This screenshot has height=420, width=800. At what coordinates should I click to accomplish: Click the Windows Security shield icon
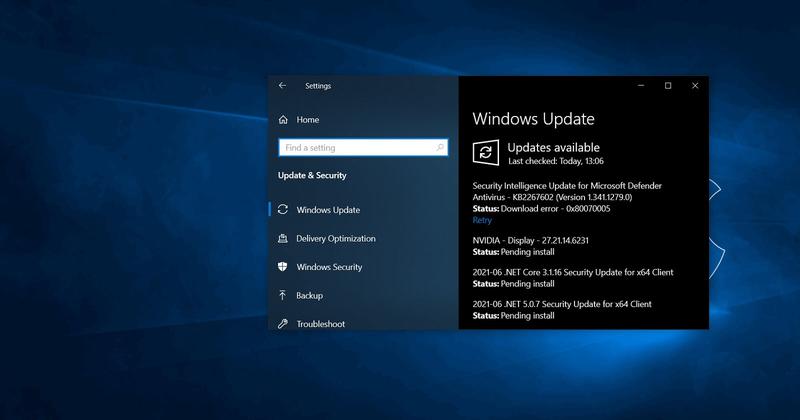point(283,266)
